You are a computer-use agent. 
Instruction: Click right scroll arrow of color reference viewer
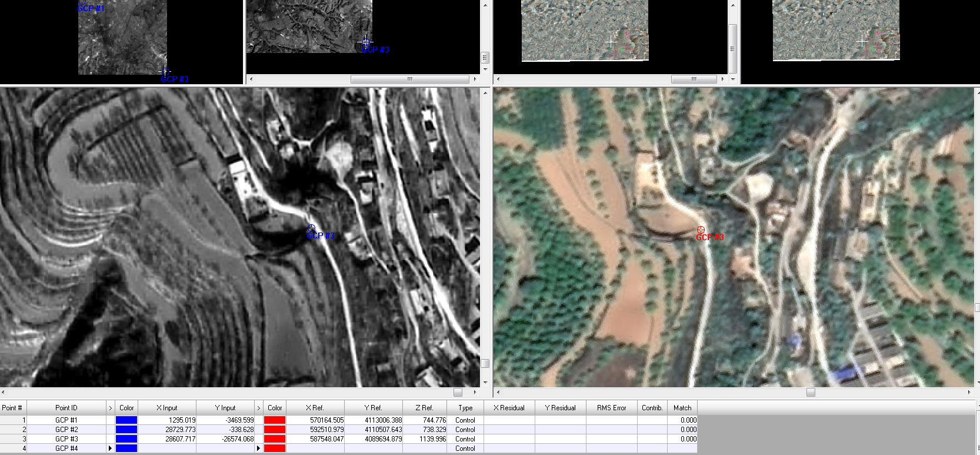pos(969,392)
